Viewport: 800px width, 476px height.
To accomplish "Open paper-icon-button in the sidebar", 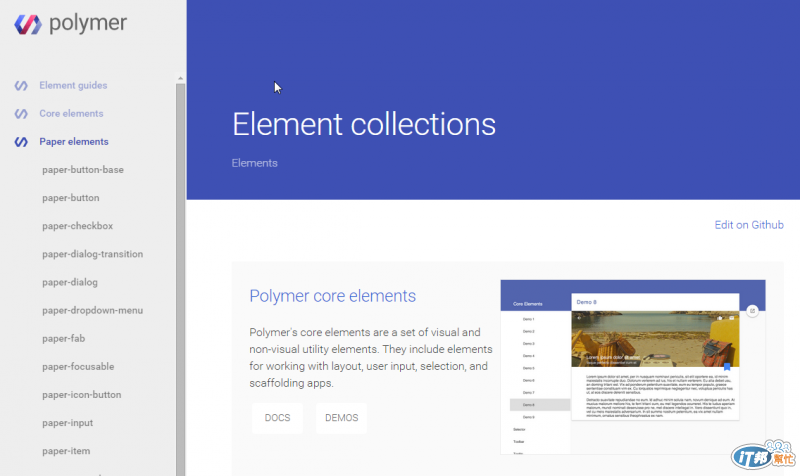I will click(82, 394).
